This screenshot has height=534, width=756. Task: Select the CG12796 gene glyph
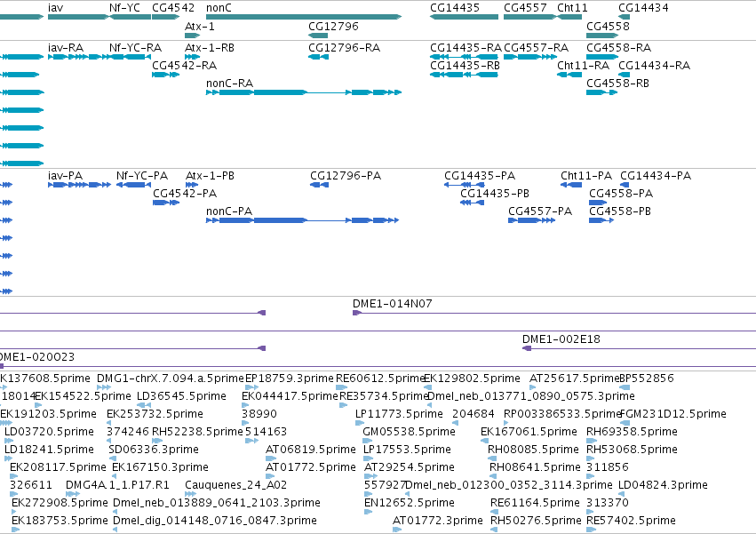(318, 36)
